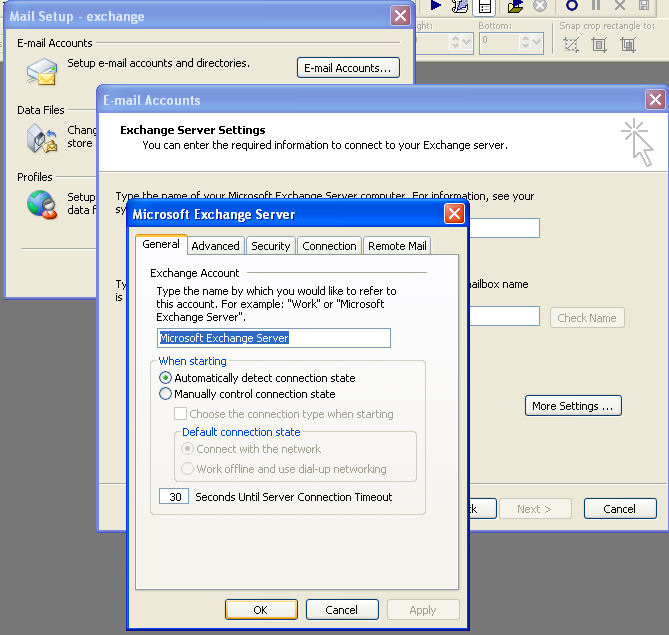The height and width of the screenshot is (635, 669).
Task: Click the 30 seconds timeout field
Action: coord(174,497)
